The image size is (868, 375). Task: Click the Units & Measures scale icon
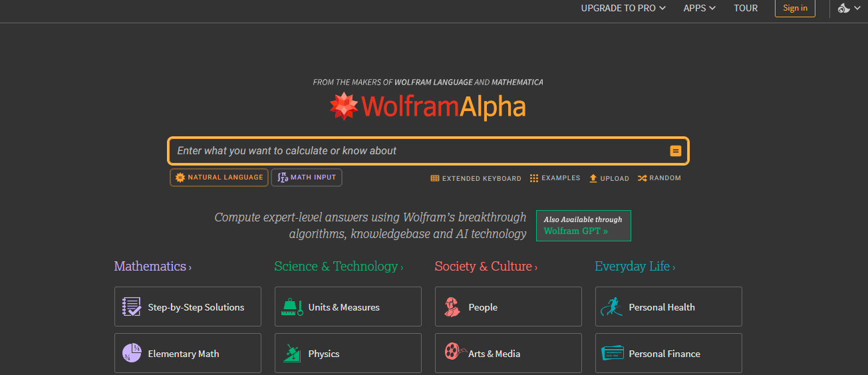pos(292,307)
